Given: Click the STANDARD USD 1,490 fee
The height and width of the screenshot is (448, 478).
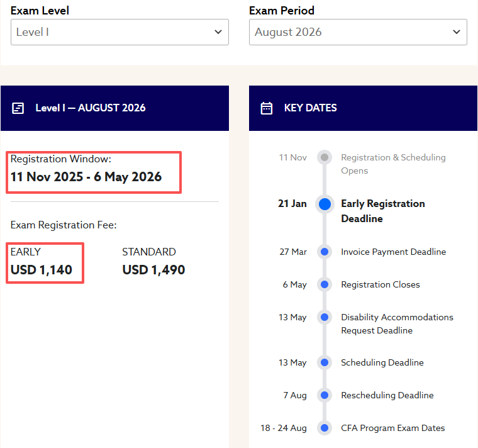Looking at the screenshot, I should click(153, 270).
